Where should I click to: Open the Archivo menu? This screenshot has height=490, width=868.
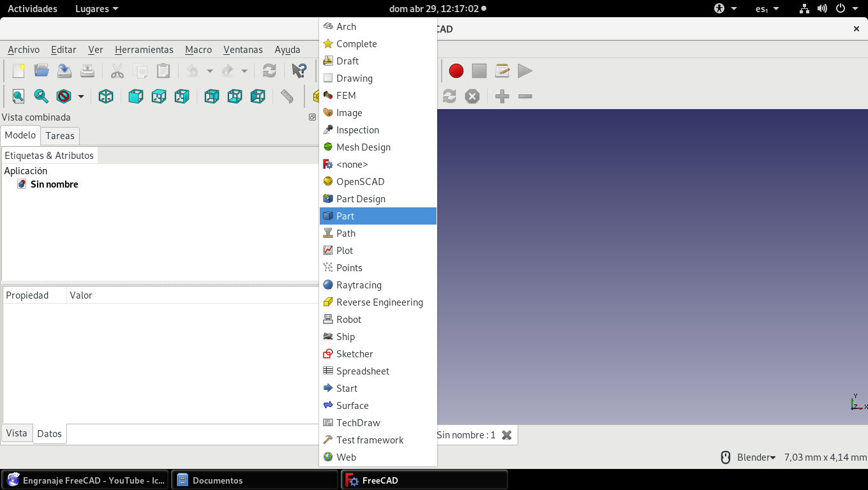pos(24,49)
